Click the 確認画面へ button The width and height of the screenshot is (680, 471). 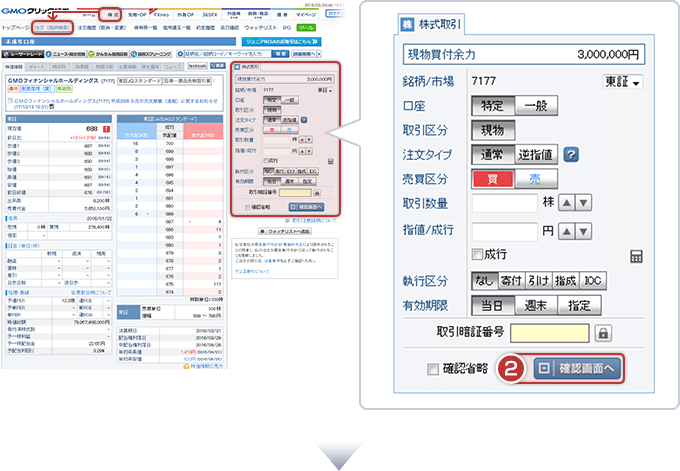point(577,368)
